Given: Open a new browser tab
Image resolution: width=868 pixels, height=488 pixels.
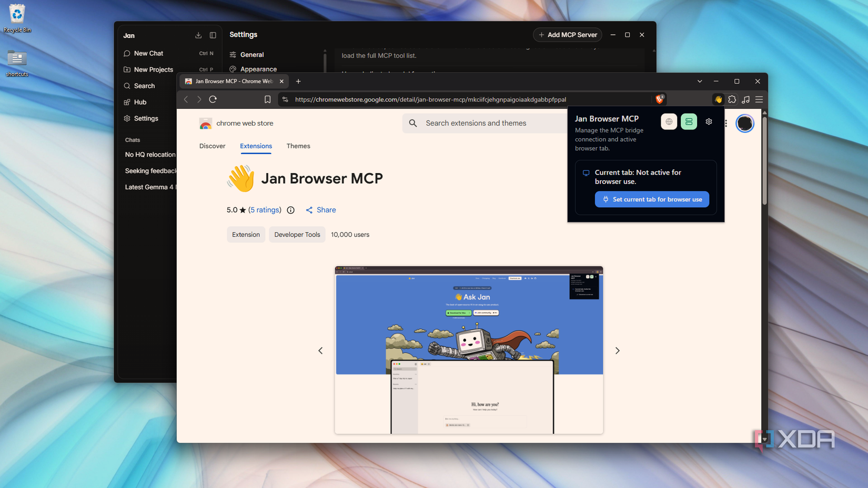Looking at the screenshot, I should coord(298,82).
